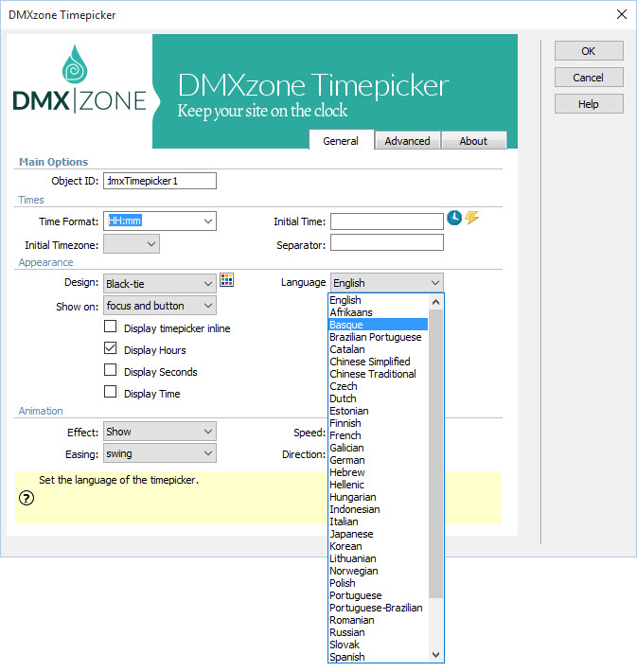The image size is (637, 672).
Task: Select Hungarian in the language list
Action: click(379, 497)
